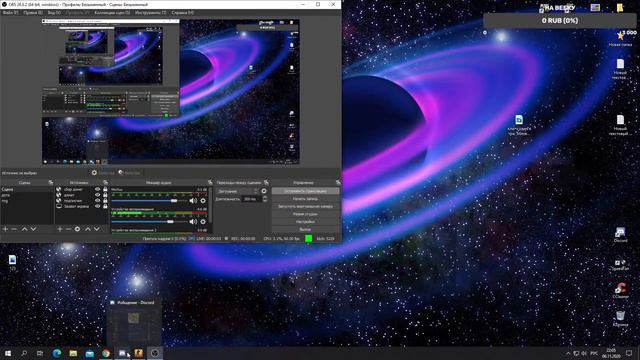Open Chrome from the taskbar
The height and width of the screenshot is (360, 640).
click(106, 353)
